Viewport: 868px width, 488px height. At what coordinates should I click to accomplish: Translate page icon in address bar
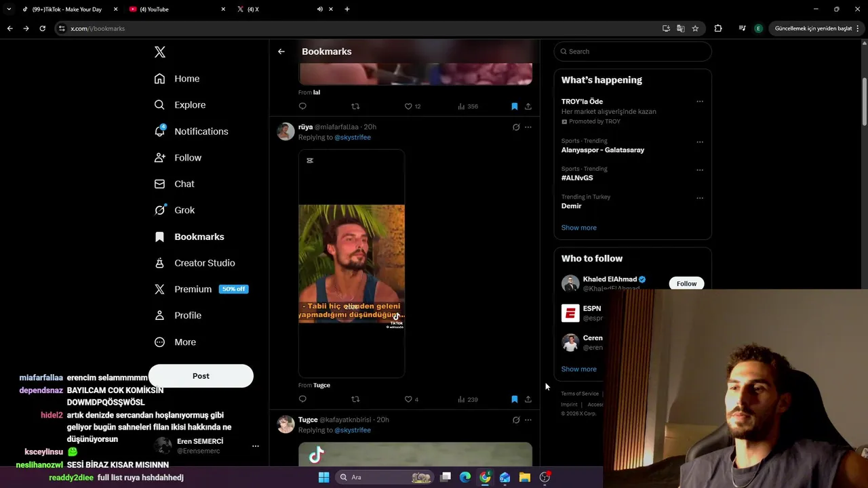(680, 28)
